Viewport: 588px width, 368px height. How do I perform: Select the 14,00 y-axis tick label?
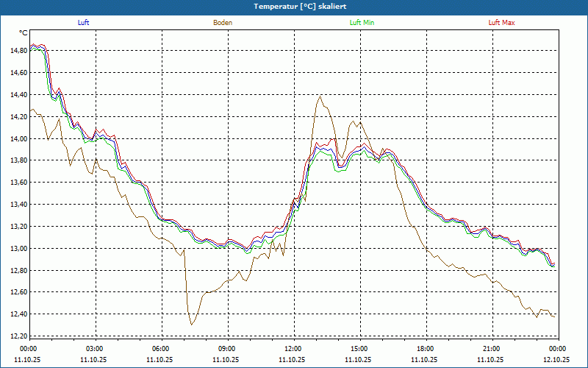[x=18, y=138]
